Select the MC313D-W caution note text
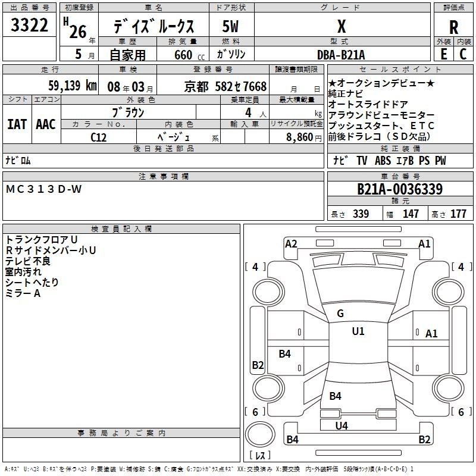Viewport: 476px width, 476px height. pyautogui.click(x=43, y=189)
